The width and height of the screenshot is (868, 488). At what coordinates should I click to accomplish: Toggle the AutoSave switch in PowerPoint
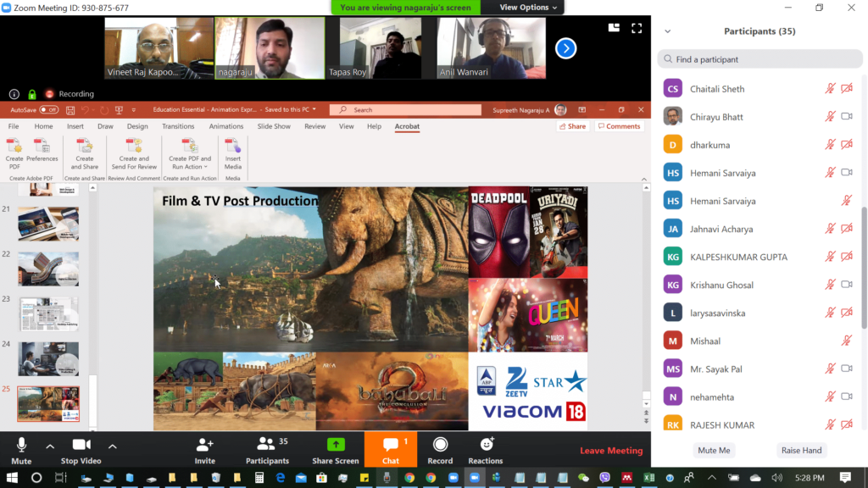(48, 110)
